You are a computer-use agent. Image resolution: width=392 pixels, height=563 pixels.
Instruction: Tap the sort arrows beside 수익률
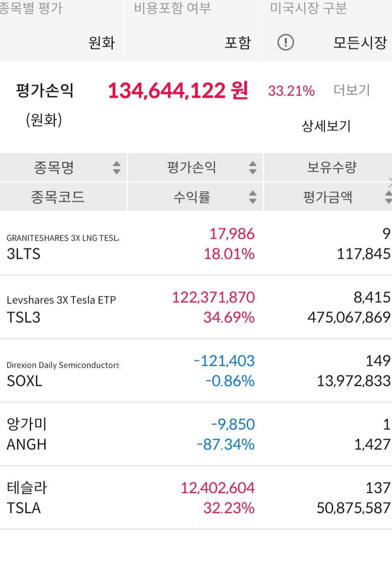[253, 197]
